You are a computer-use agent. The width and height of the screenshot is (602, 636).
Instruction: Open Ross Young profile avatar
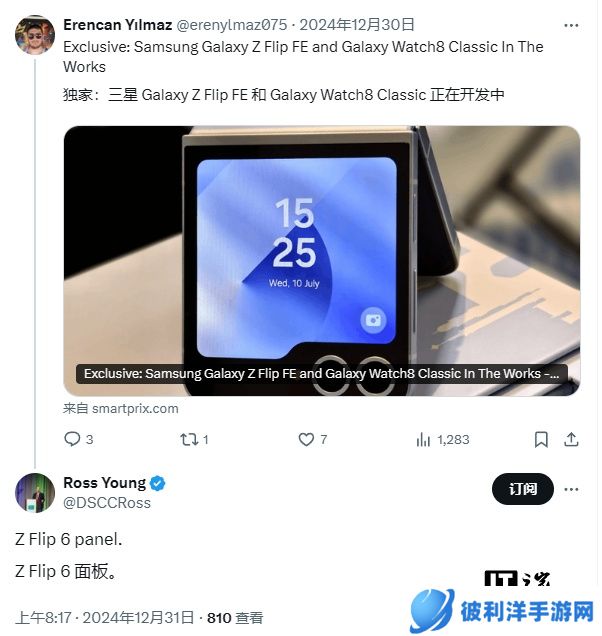(35, 493)
